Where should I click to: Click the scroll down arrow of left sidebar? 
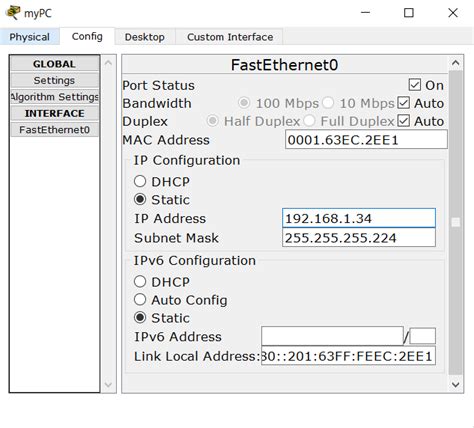pyautogui.click(x=108, y=385)
